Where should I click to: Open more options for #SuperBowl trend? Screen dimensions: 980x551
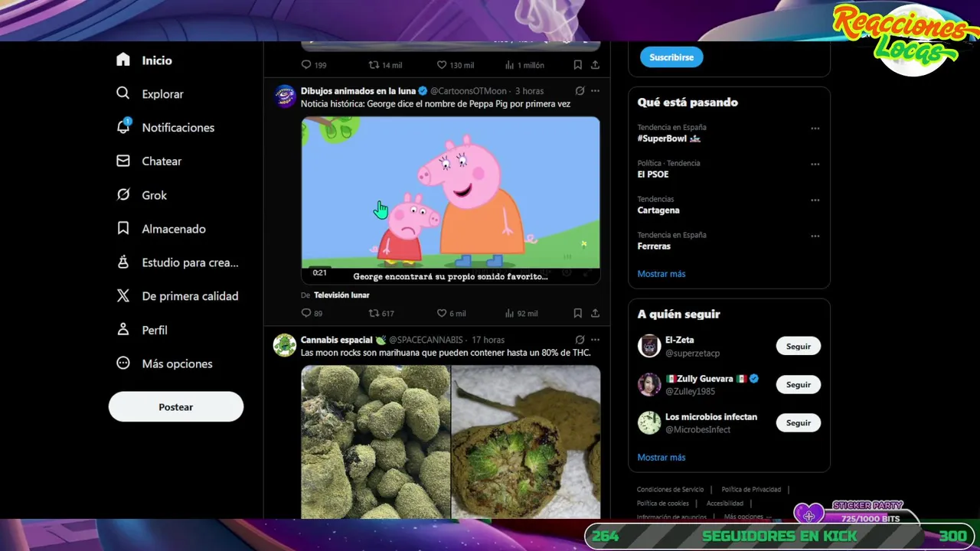tap(815, 129)
